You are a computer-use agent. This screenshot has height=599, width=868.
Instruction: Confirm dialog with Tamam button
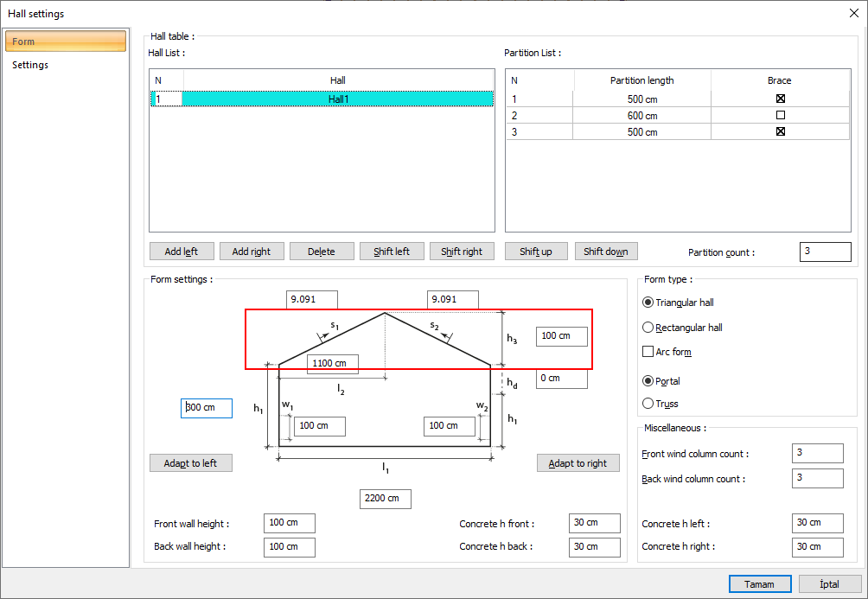tap(759, 584)
